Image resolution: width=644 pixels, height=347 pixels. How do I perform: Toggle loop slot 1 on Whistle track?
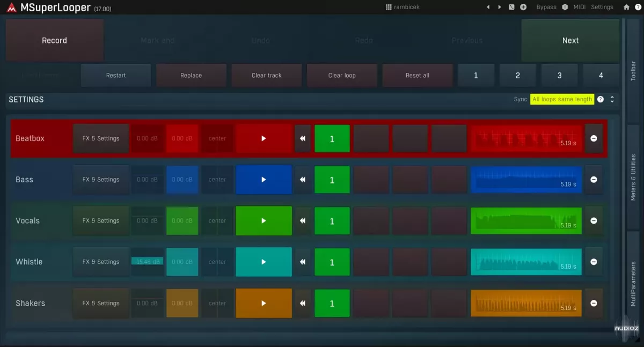pyautogui.click(x=332, y=262)
